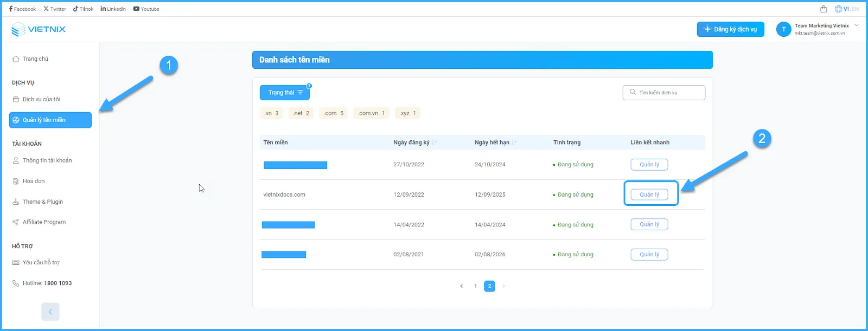
Task: Collapse the sidebar with chevron button
Action: pyautogui.click(x=50, y=311)
